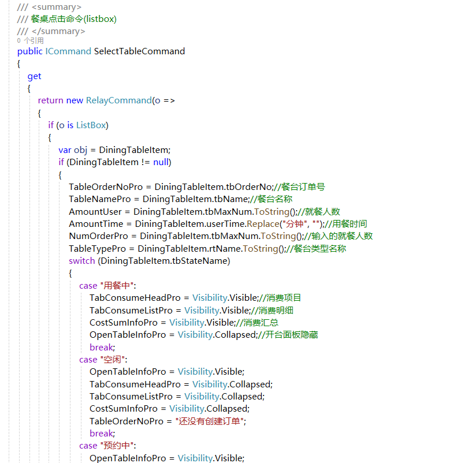476x463 pixels.
Task: Click TabConsumeListPro on the Collapsed assignment line
Action: tap(131, 397)
